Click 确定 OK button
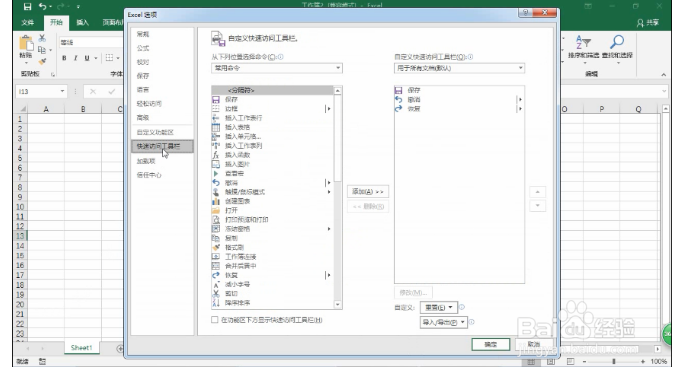Image resolution: width=675 pixels, height=373 pixels. point(490,344)
